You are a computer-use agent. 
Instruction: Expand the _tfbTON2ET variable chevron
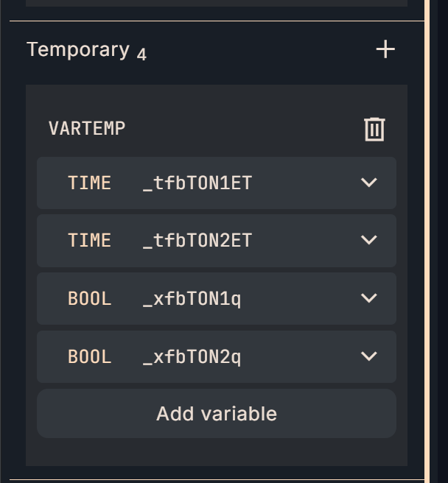click(x=369, y=240)
